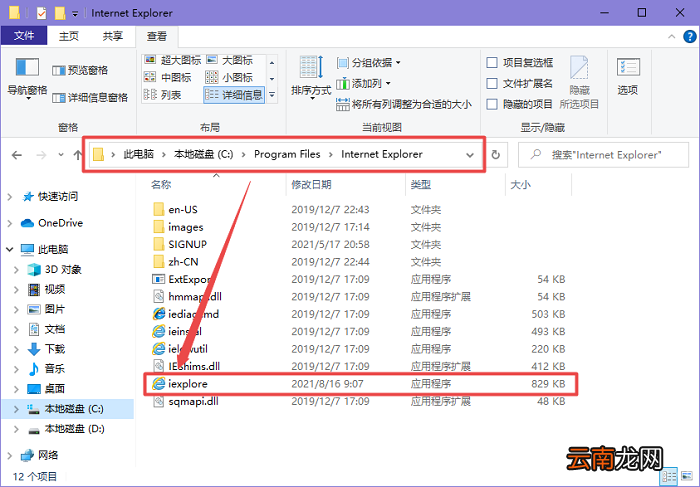Select Medium icons (中图标) layout
700x487 pixels.
pos(167,77)
